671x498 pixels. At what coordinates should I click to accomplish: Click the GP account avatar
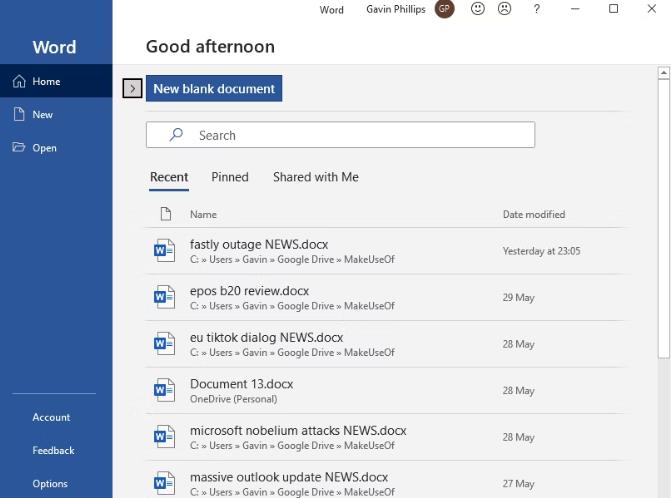(444, 9)
